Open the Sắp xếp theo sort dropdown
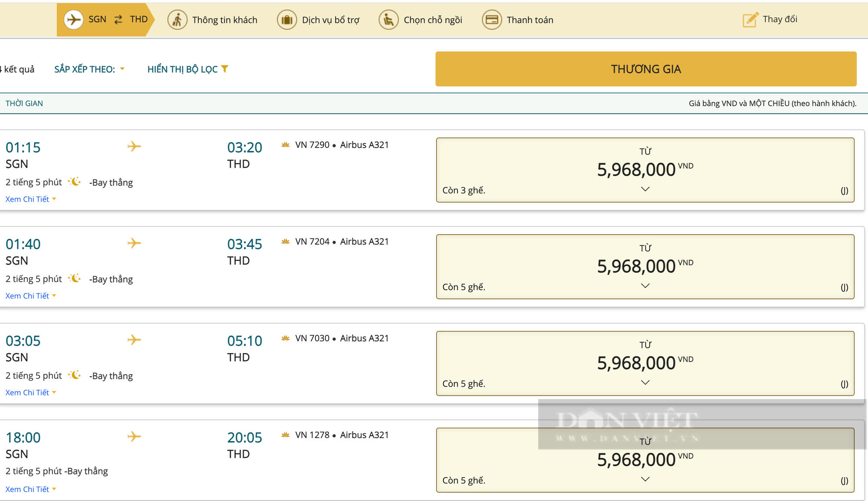This screenshot has width=868, height=501. [x=89, y=69]
